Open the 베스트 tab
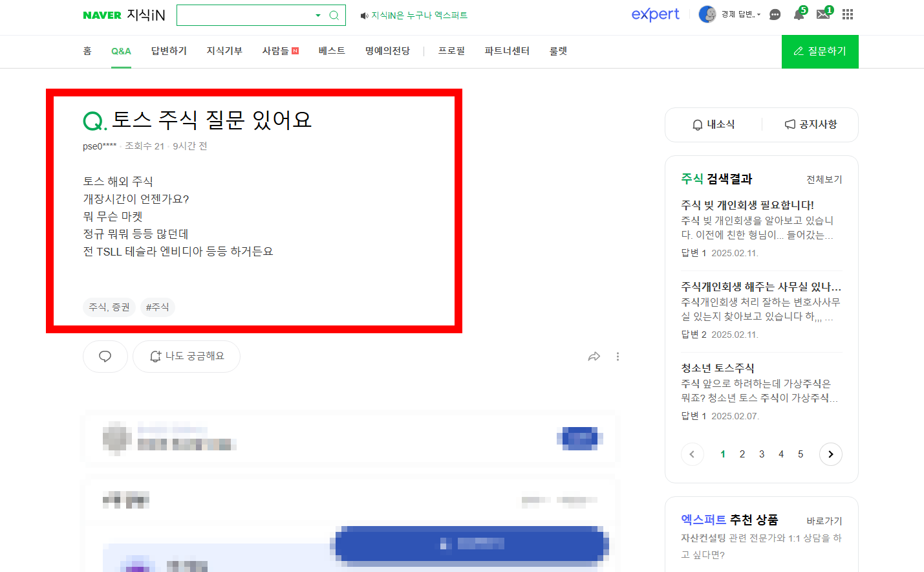Viewport: 924px width, 572px height. click(x=332, y=50)
